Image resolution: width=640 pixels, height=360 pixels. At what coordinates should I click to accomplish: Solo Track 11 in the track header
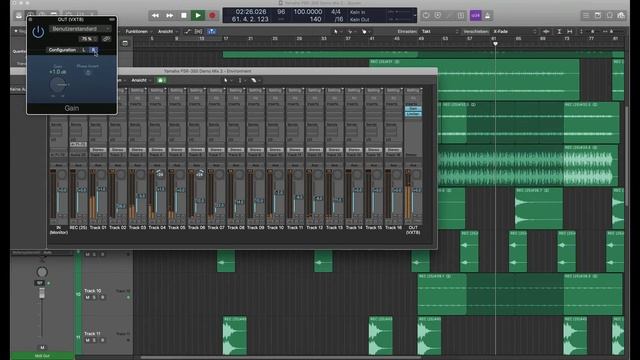pos(95,340)
